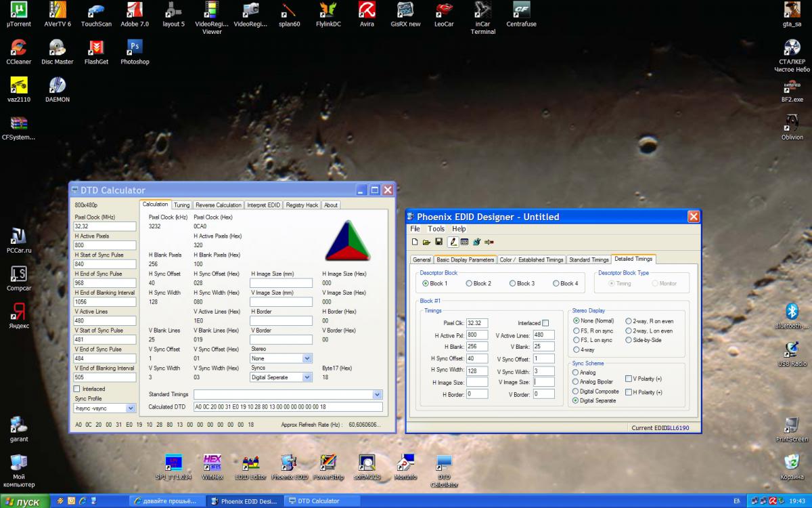The image size is (812, 508).
Task: Expand the Sync Profile dropdown
Action: [x=131, y=408]
